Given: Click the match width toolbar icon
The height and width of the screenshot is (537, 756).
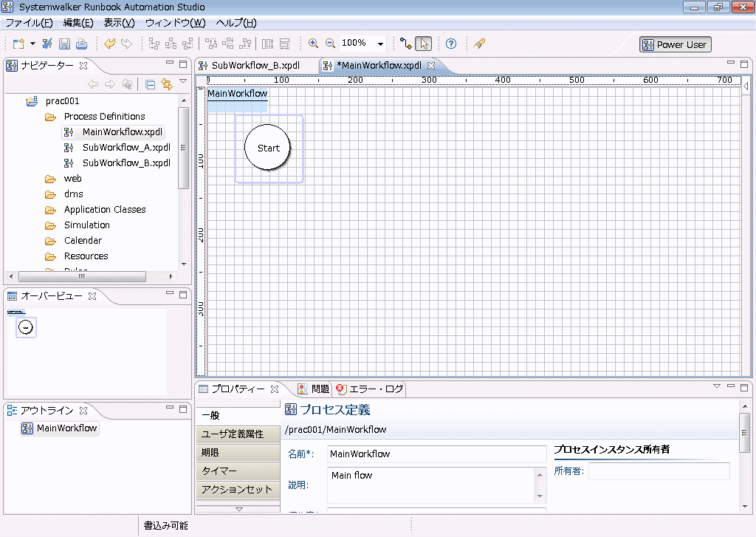Looking at the screenshot, I should tap(267, 44).
